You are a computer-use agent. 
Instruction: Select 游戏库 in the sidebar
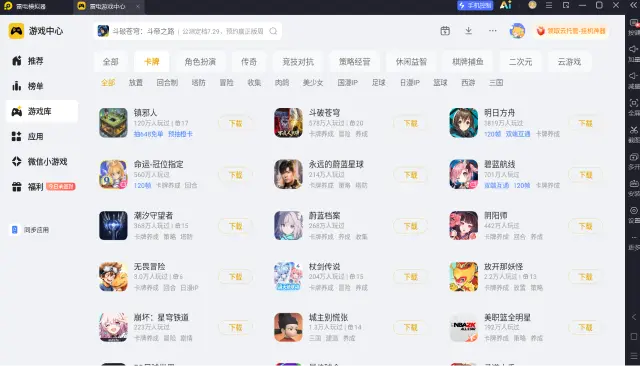[x=42, y=111]
